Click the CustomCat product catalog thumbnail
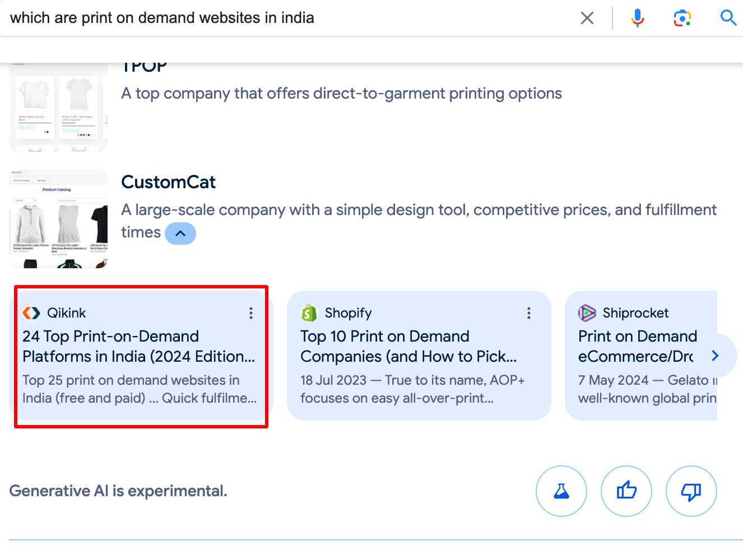 click(x=58, y=219)
